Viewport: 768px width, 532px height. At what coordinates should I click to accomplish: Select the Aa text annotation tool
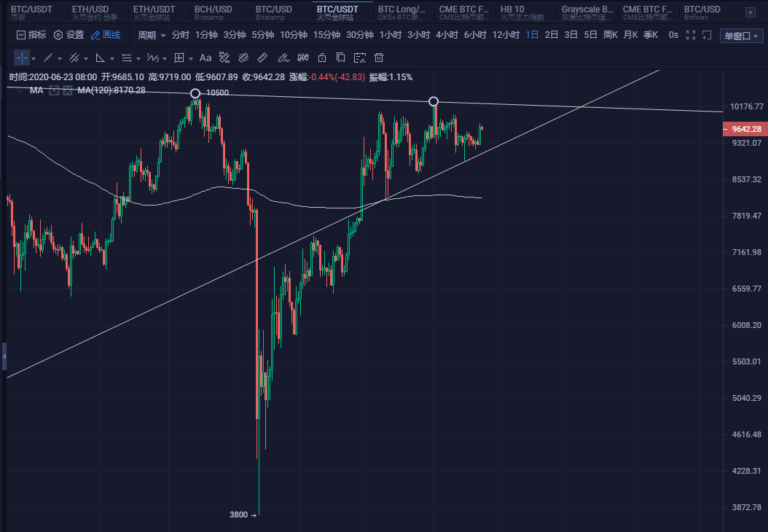click(205, 58)
